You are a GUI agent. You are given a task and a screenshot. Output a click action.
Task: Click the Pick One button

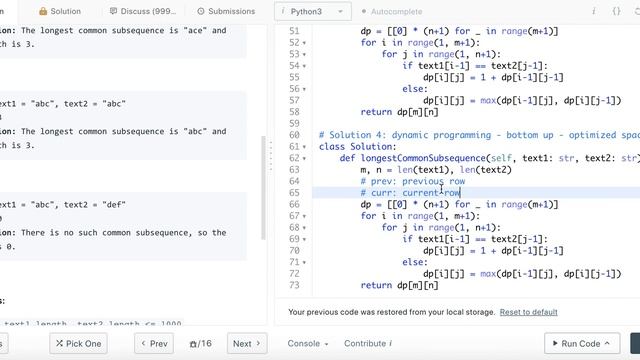(78, 344)
